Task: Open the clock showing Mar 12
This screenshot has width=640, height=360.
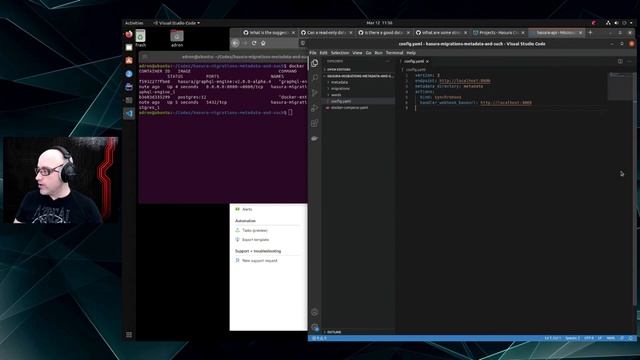Action: [379, 23]
